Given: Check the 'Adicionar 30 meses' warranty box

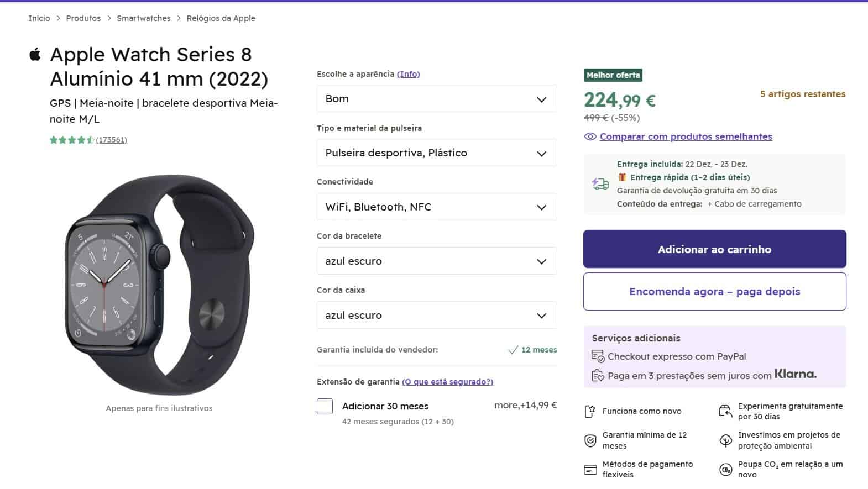Looking at the screenshot, I should [325, 406].
